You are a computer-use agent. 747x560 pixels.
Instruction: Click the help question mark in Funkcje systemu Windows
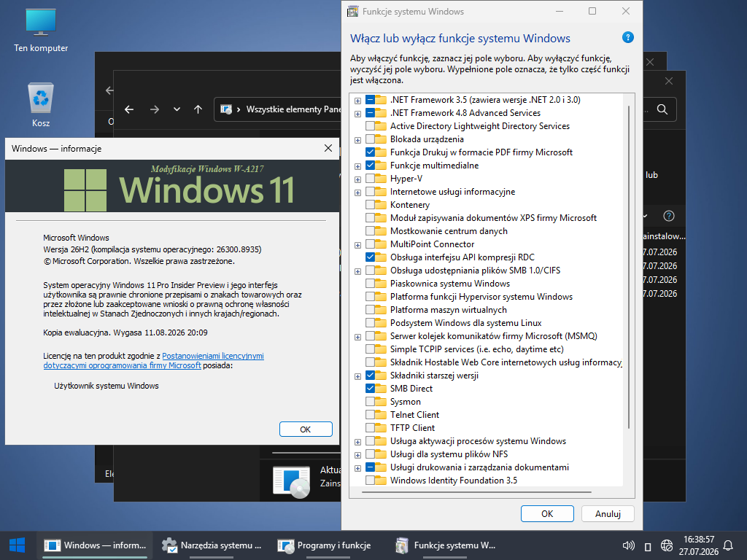point(628,38)
